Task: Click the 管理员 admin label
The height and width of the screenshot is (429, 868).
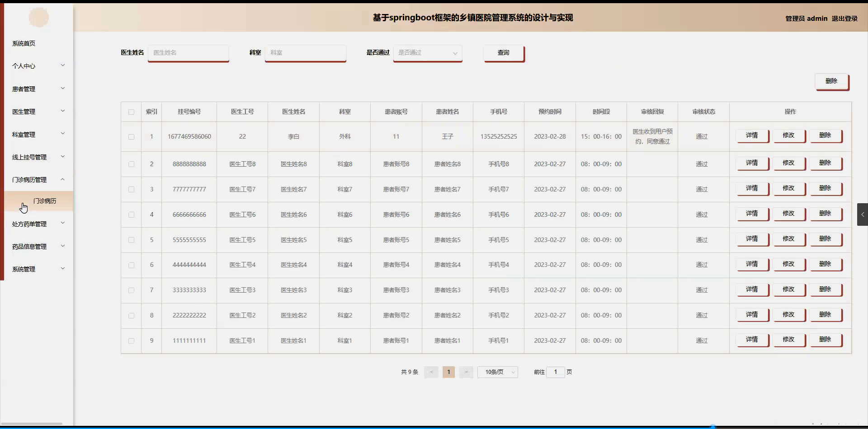Action: tap(807, 19)
